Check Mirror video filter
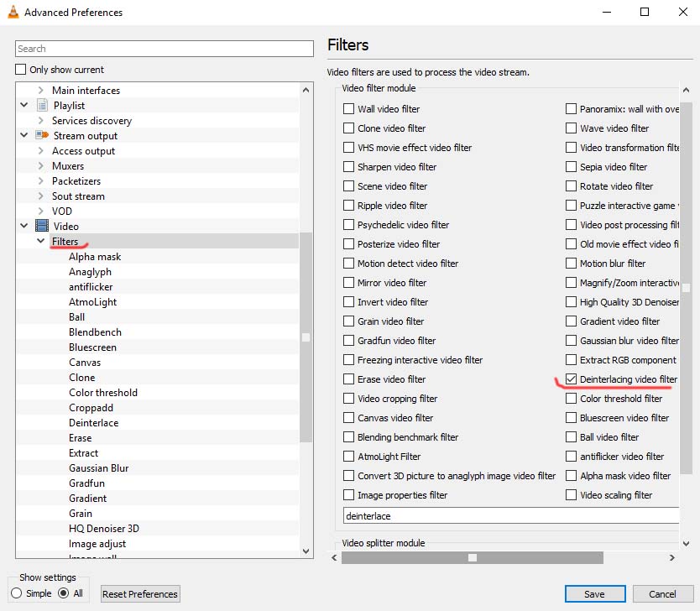 click(348, 283)
